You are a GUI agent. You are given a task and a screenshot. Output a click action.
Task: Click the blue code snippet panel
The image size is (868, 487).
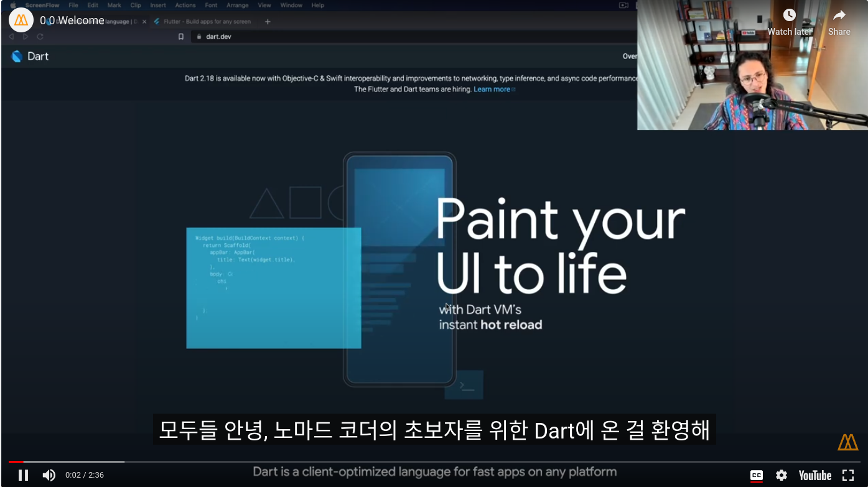coord(274,288)
